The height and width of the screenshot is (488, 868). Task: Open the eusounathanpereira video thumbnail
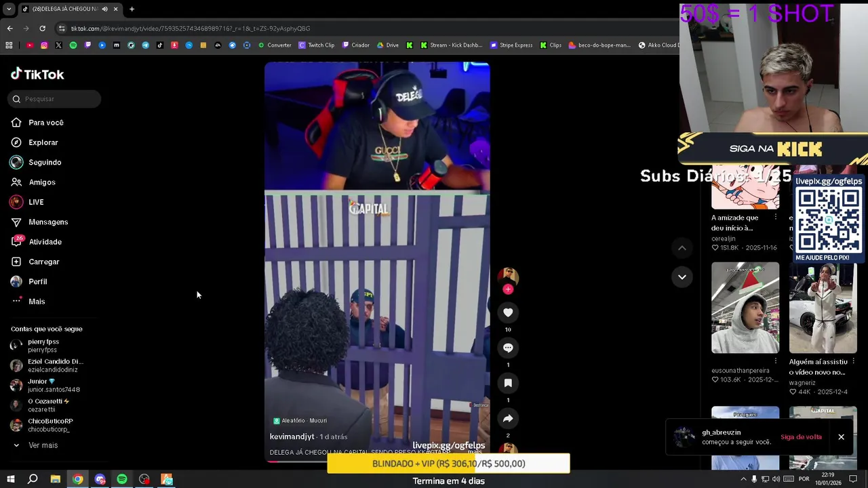(x=745, y=308)
